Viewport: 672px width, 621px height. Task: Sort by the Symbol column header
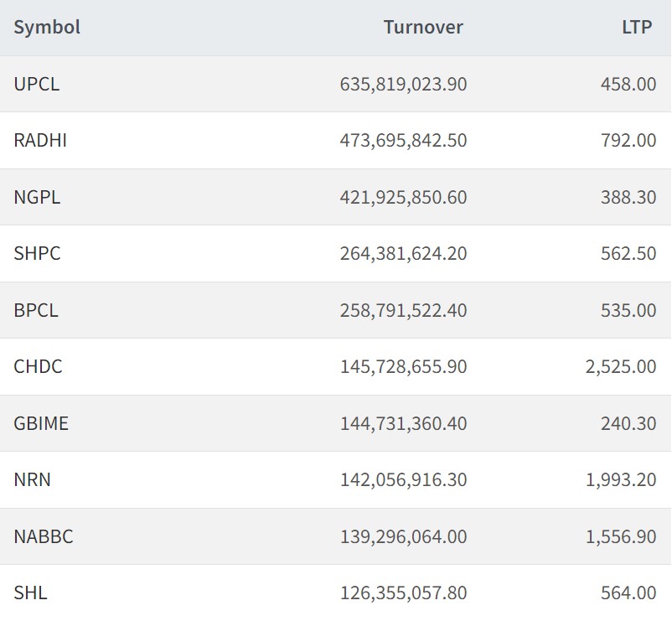(x=47, y=27)
